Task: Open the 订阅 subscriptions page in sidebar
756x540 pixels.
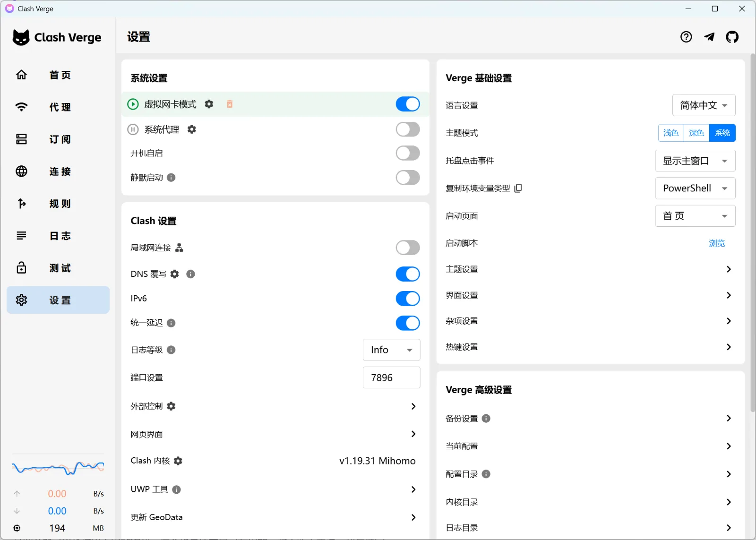Action: tap(58, 139)
